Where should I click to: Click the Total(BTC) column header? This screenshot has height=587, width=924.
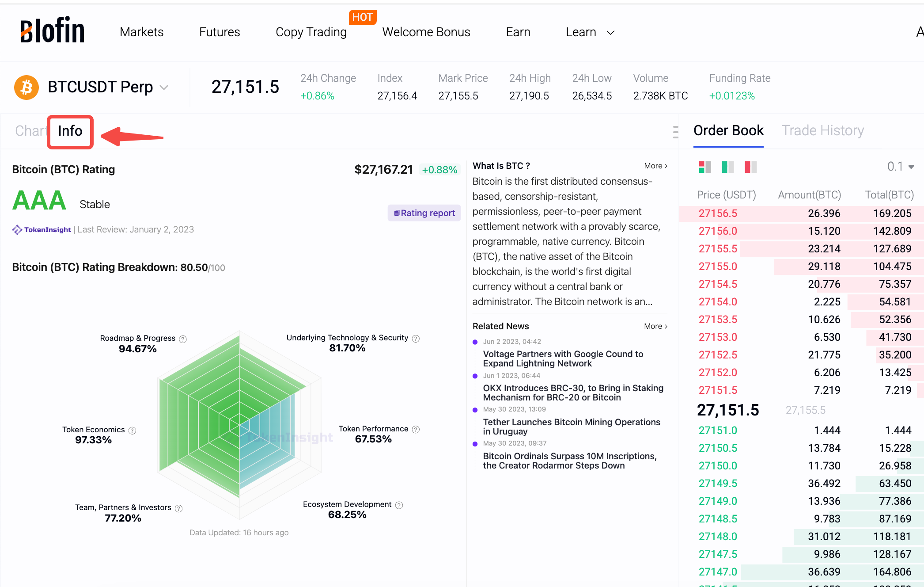pos(889,195)
